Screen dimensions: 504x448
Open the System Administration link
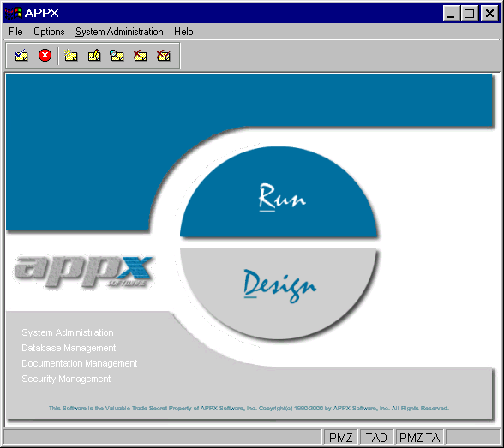click(68, 332)
